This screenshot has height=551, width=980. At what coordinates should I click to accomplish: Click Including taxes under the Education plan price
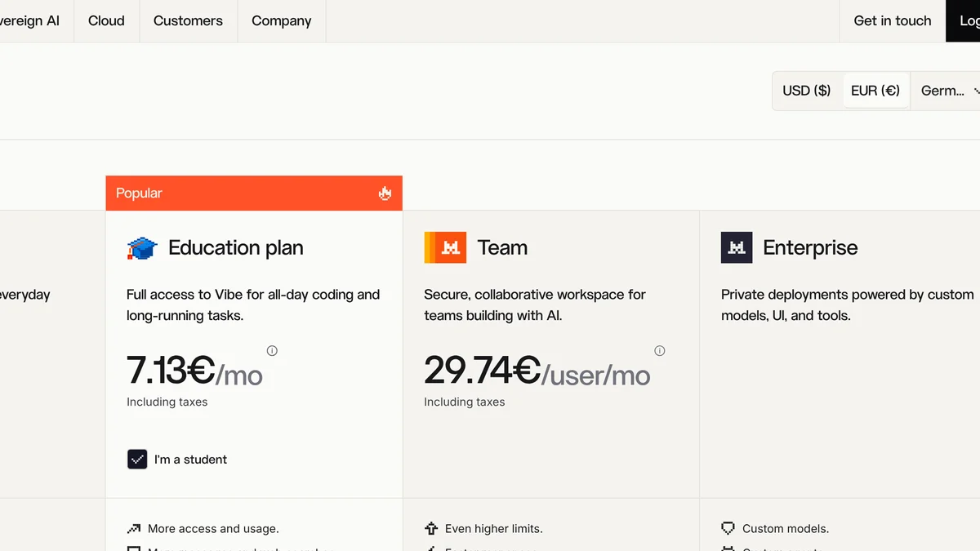click(x=167, y=402)
